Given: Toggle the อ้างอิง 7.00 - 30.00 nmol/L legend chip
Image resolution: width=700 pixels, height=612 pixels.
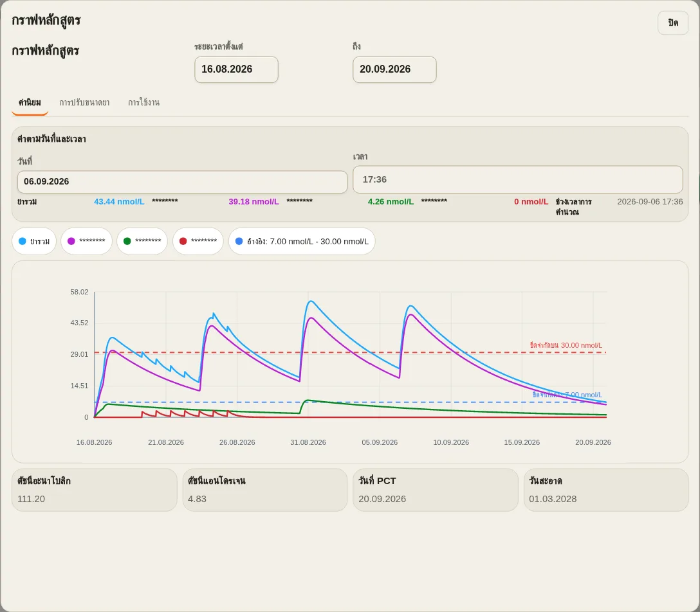Looking at the screenshot, I should [x=302, y=241].
